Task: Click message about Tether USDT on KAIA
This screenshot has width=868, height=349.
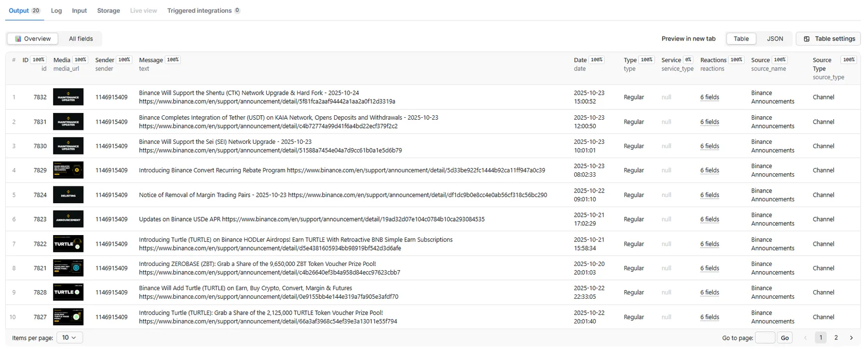Action: click(288, 122)
